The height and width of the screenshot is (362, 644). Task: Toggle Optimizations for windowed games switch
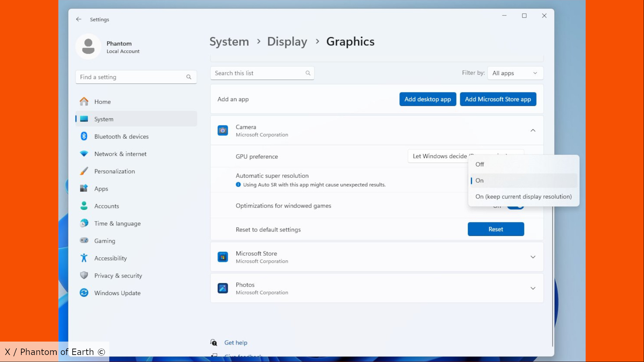[x=515, y=206]
